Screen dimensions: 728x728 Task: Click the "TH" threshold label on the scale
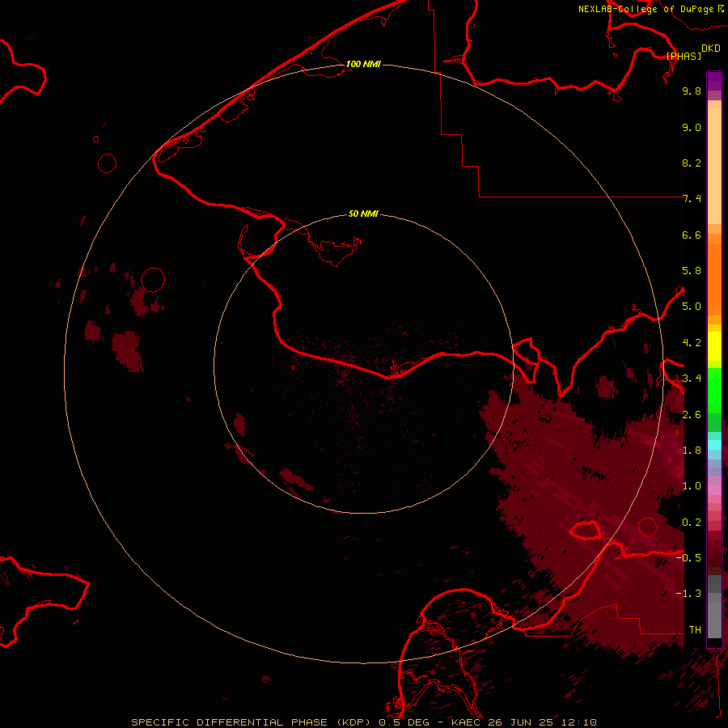pos(695,629)
